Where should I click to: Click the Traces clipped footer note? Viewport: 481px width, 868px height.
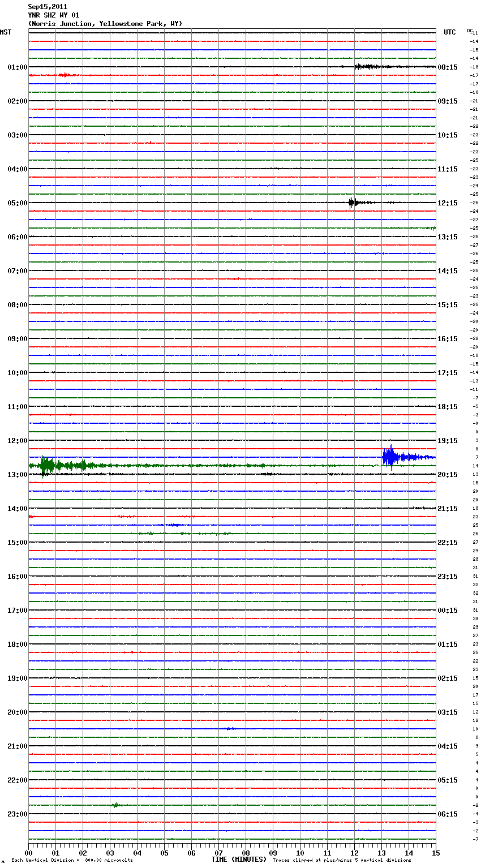click(x=342, y=861)
